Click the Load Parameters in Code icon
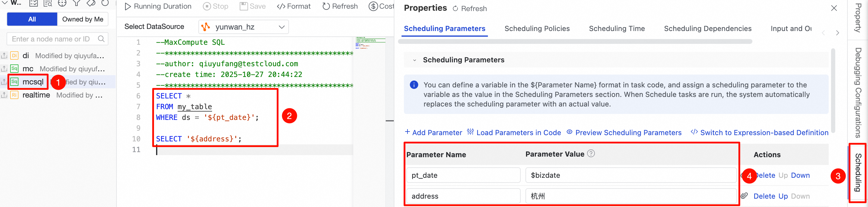Image resolution: width=868 pixels, height=207 pixels. click(470, 132)
